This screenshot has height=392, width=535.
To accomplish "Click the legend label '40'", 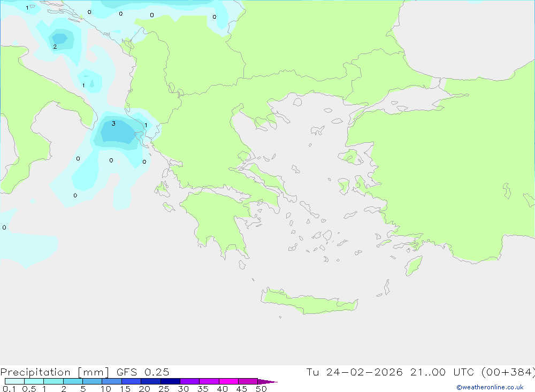I will pyautogui.click(x=223, y=389).
